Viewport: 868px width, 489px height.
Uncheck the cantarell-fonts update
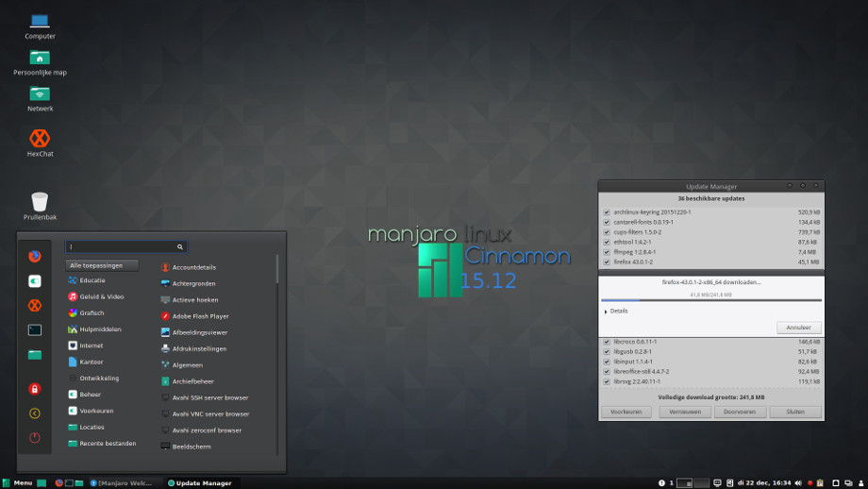click(607, 222)
